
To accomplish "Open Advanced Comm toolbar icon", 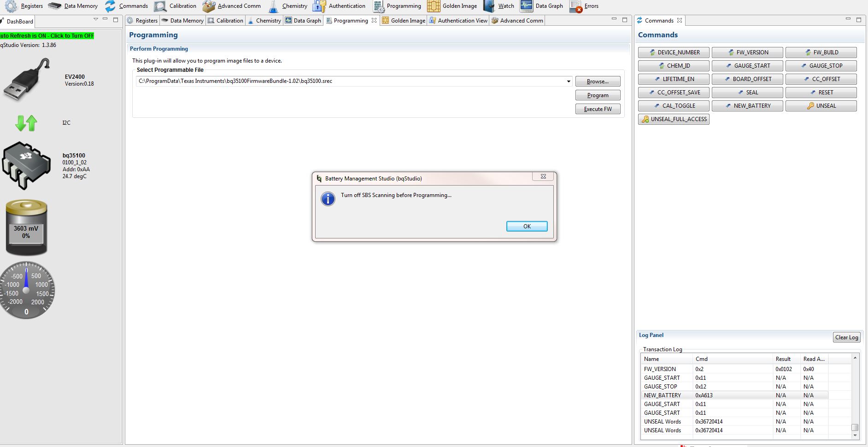I will (209, 6).
